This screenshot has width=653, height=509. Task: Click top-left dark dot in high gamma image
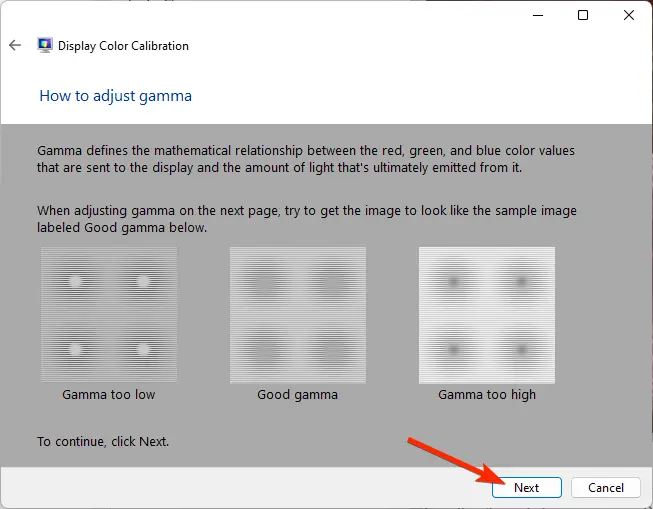point(454,282)
